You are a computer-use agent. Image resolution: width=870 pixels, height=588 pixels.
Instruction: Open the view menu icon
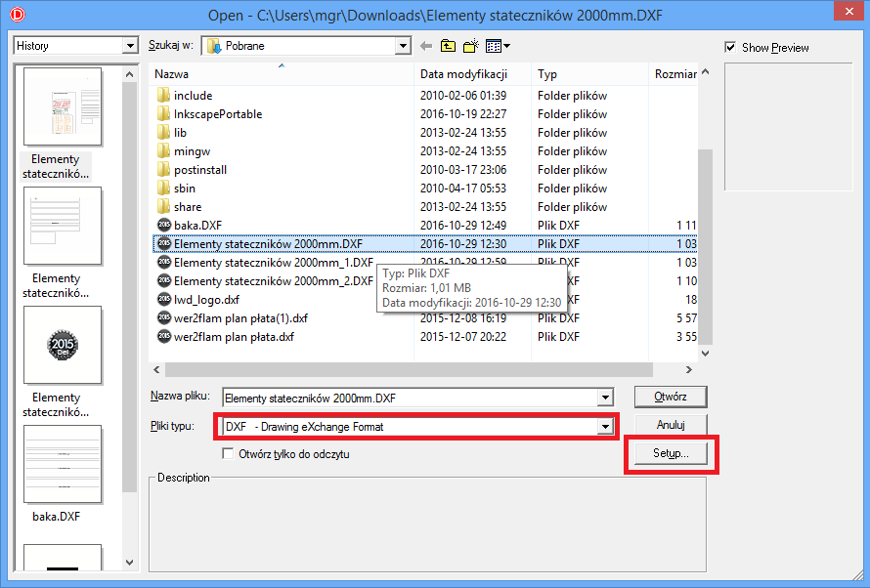498,46
